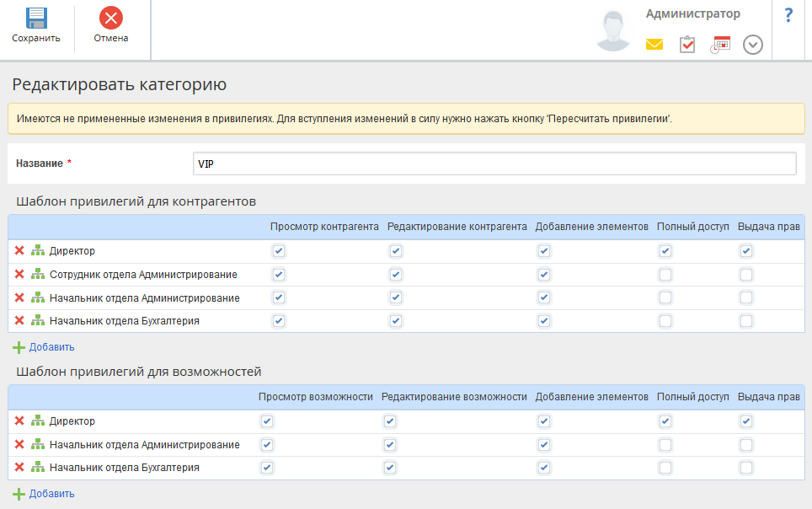Click inside the Название field containing VIP
Screen dimensions: 812x509
pyautogui.click(x=493, y=163)
